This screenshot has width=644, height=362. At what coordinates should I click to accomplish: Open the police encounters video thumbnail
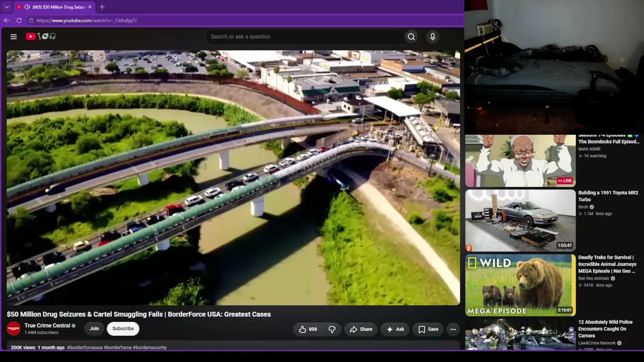[x=520, y=334]
